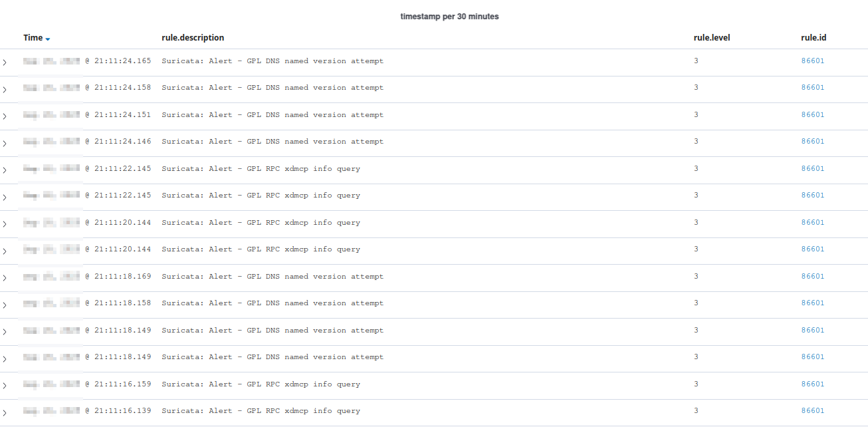Expand the 21:11:24.158 alert row
Image resolution: width=868 pixels, height=427 pixels.
point(5,89)
